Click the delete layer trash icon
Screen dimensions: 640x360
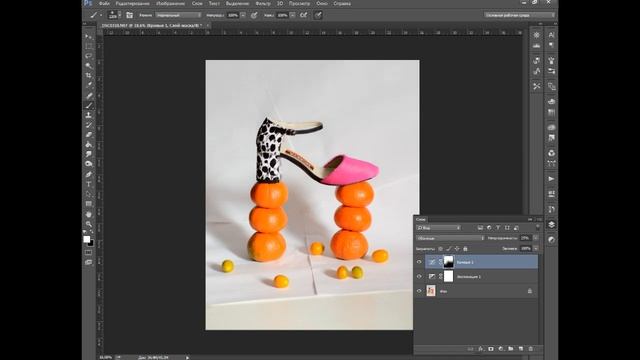click(531, 349)
